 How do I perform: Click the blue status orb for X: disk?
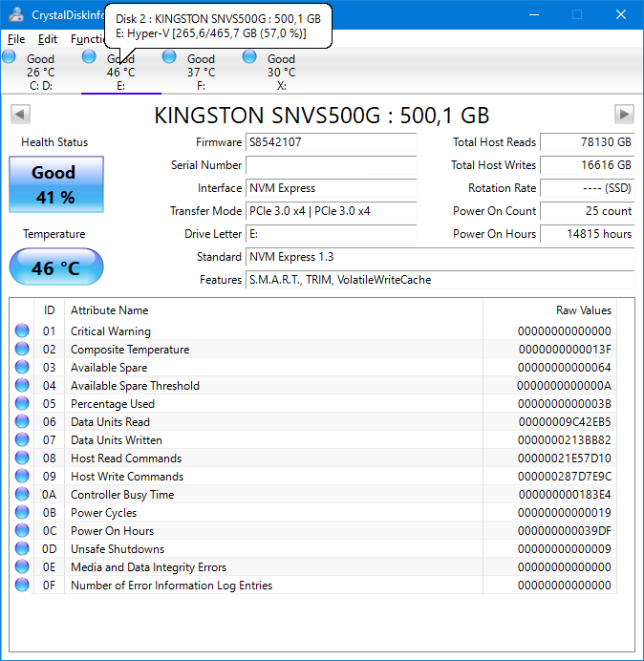click(249, 56)
